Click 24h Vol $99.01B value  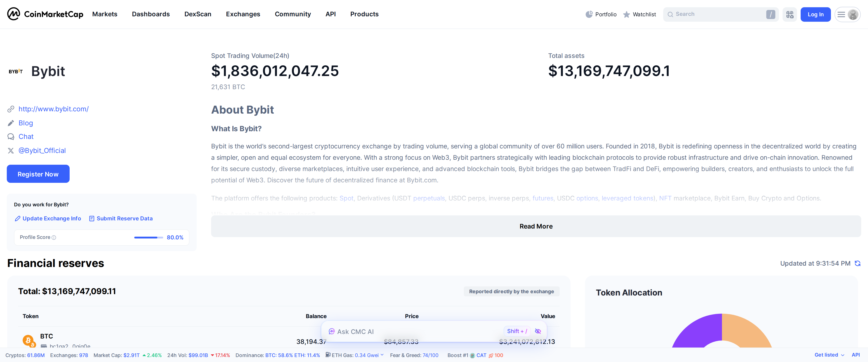[x=198, y=355]
